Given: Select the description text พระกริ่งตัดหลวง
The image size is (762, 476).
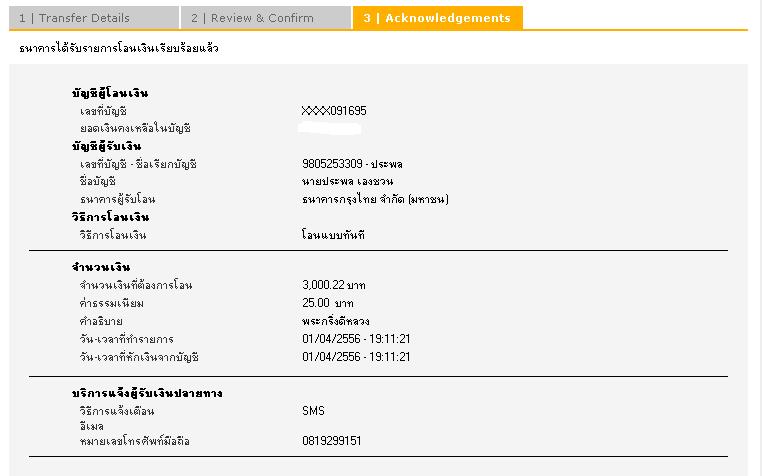Looking at the screenshot, I should [x=335, y=322].
